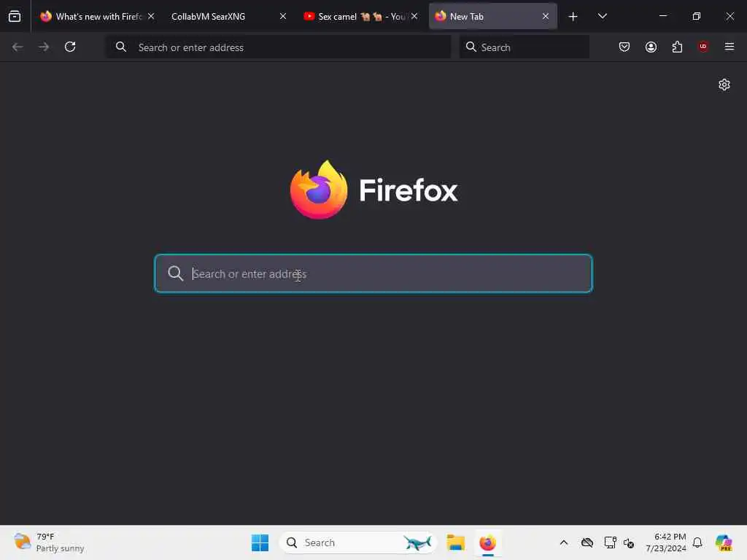This screenshot has width=747, height=560.
Task: Close the New Tab tab
Action: [546, 16]
